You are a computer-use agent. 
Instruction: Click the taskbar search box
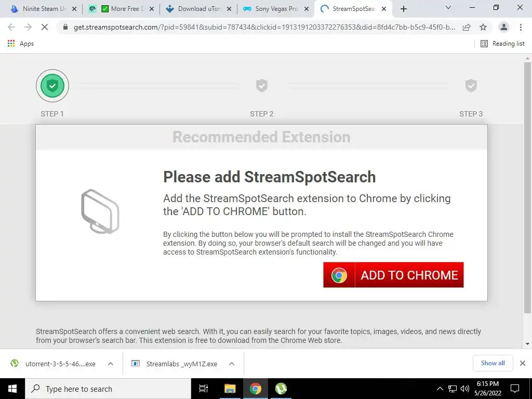pos(108,389)
